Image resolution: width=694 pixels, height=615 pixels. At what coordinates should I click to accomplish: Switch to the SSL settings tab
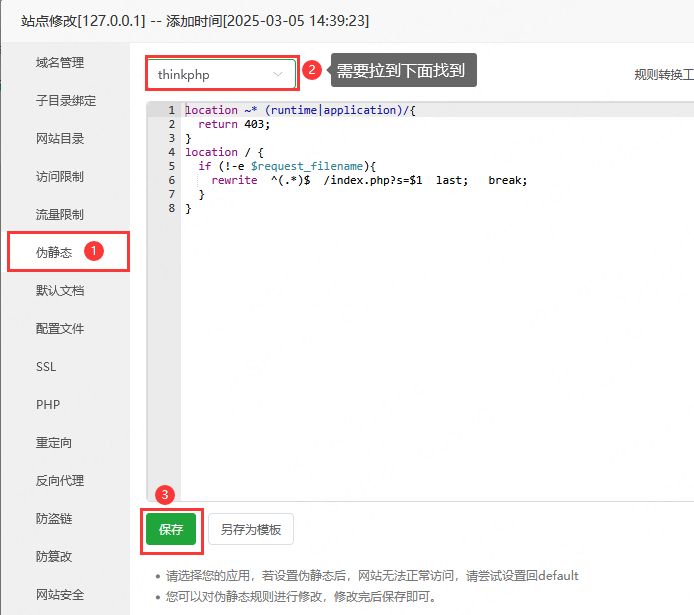pos(46,367)
